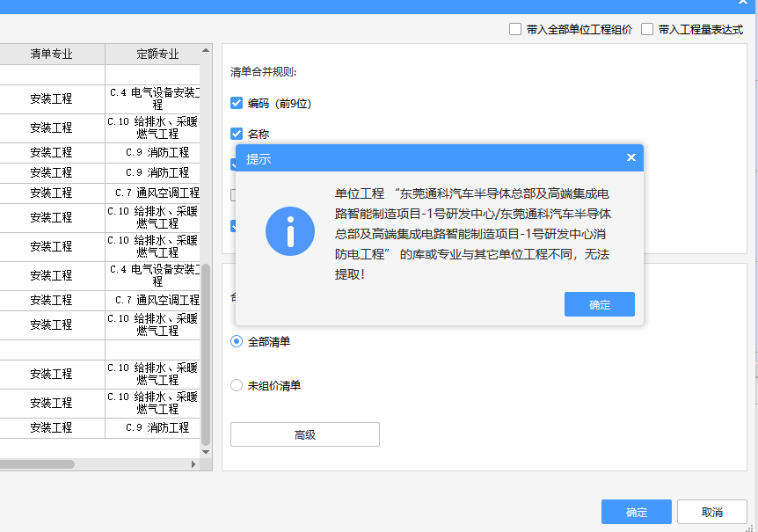
Task: Select the 未组价清单 radio button
Action: click(x=237, y=385)
